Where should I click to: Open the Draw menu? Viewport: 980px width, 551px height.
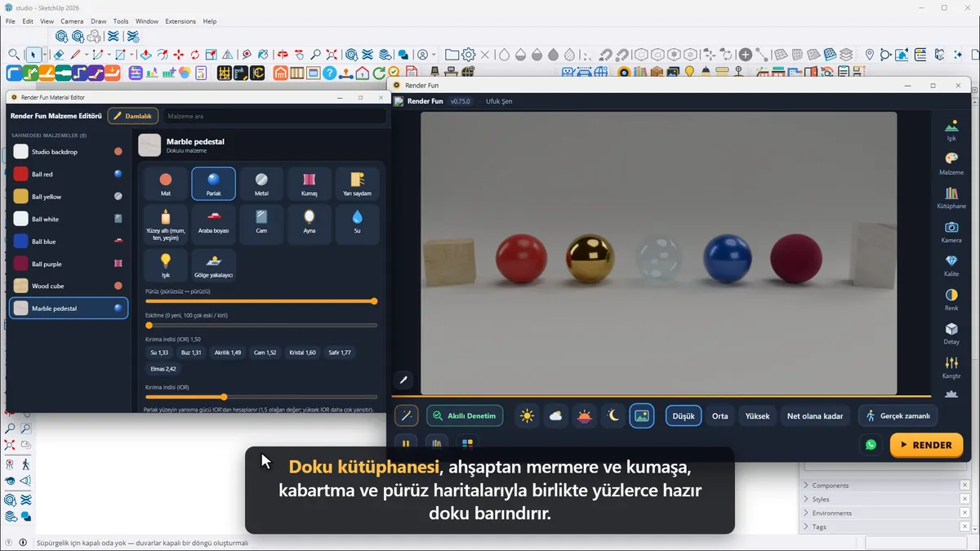tap(99, 21)
